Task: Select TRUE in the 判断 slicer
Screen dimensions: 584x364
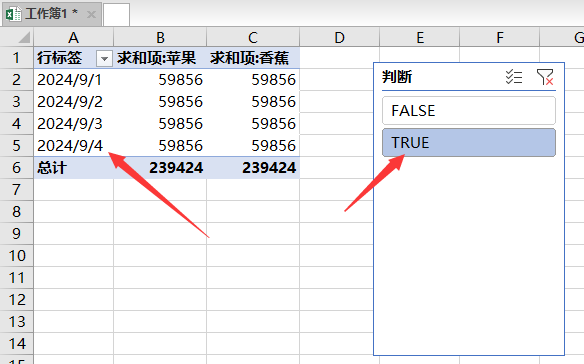Action: 469,143
